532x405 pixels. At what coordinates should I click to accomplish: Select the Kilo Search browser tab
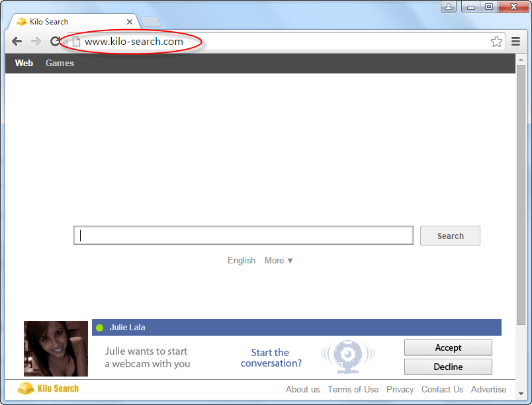click(73, 22)
